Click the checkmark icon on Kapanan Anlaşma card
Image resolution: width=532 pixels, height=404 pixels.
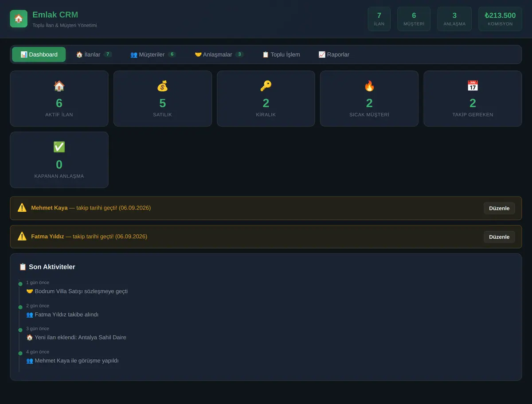[59, 147]
